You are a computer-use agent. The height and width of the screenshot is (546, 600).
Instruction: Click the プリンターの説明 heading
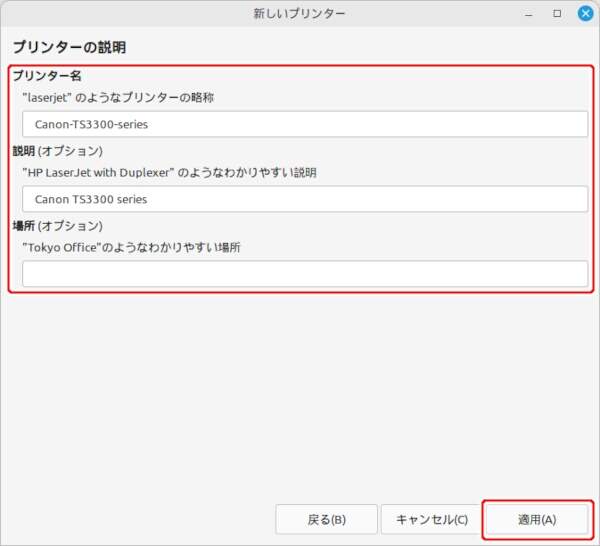click(69, 47)
